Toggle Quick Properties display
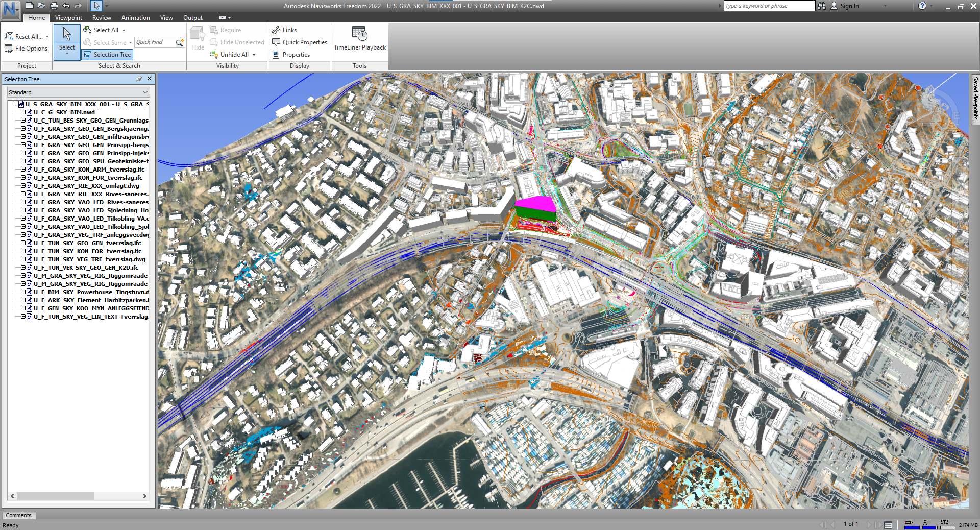 click(300, 42)
